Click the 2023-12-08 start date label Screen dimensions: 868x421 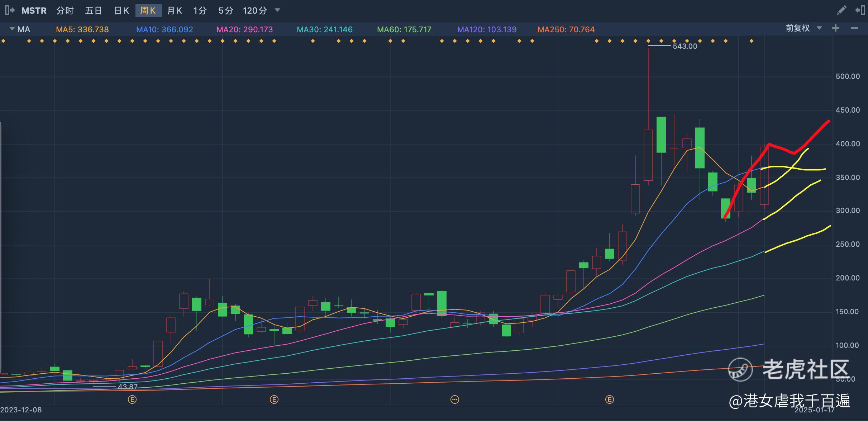(21, 410)
